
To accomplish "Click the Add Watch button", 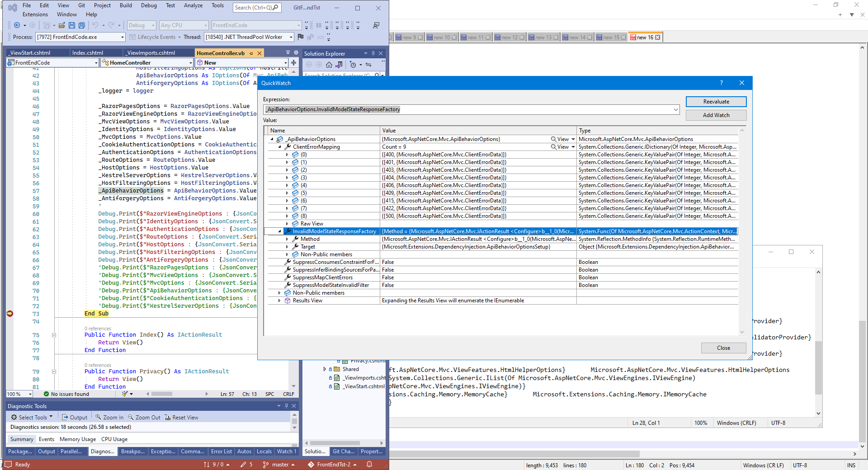I will click(716, 115).
